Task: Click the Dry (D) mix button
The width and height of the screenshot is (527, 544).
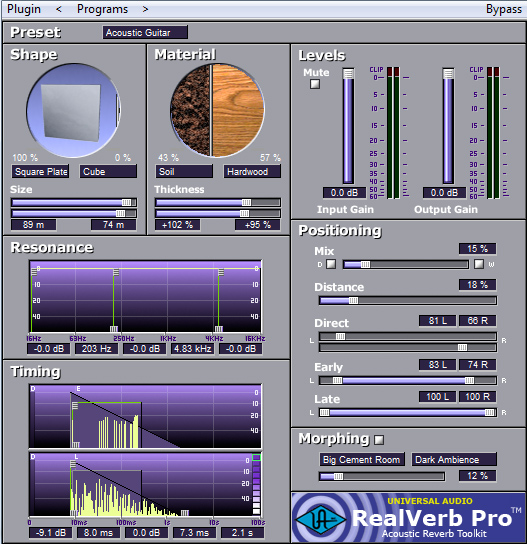Action: [331, 264]
